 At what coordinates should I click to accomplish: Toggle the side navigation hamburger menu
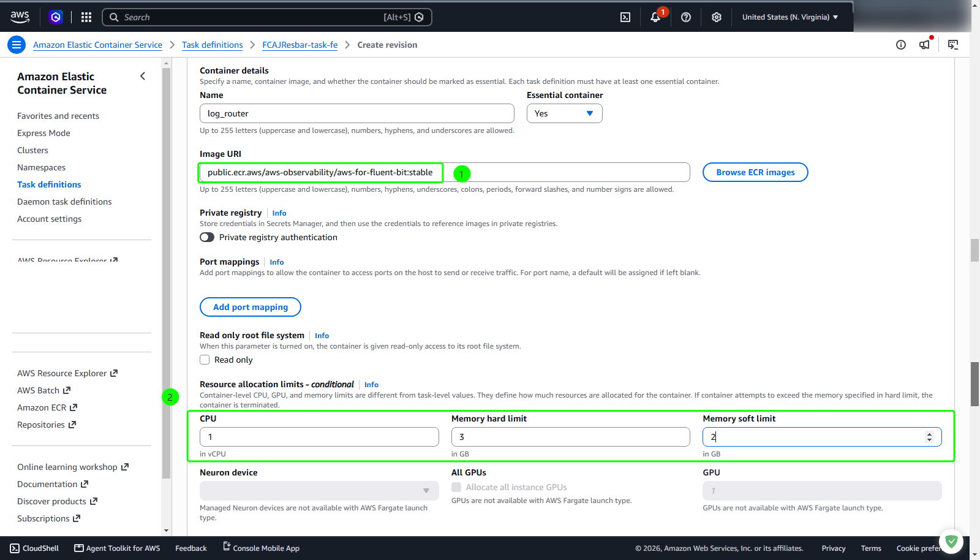tap(17, 45)
